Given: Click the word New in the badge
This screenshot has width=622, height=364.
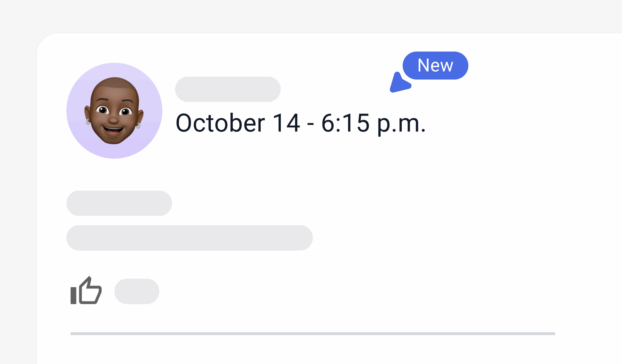Looking at the screenshot, I should pyautogui.click(x=435, y=65).
